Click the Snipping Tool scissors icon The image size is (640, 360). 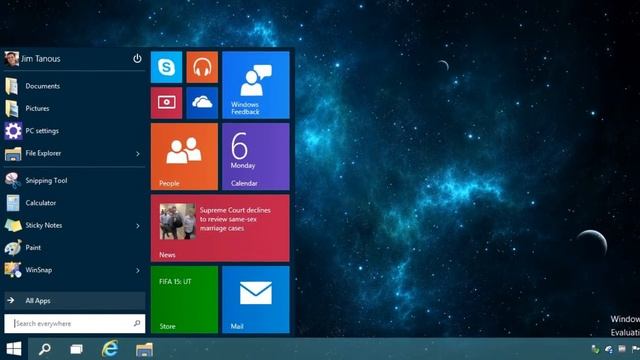[x=13, y=180]
